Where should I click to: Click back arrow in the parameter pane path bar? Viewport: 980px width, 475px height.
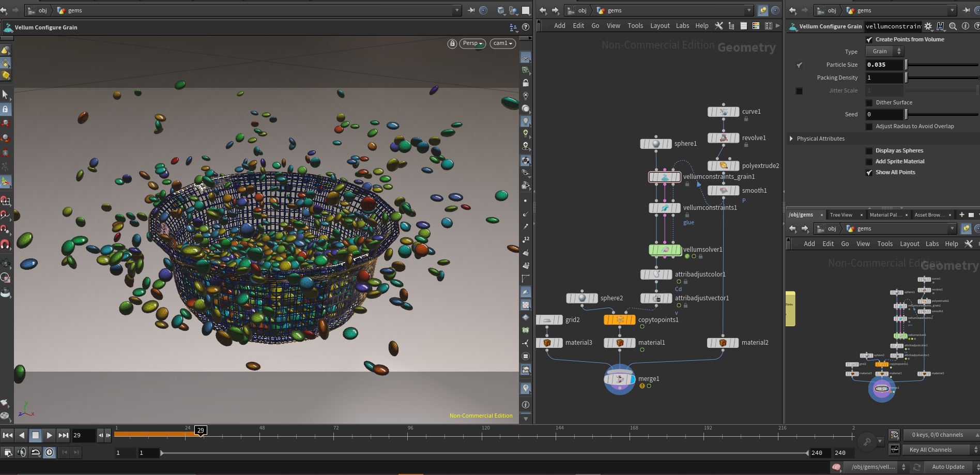792,10
